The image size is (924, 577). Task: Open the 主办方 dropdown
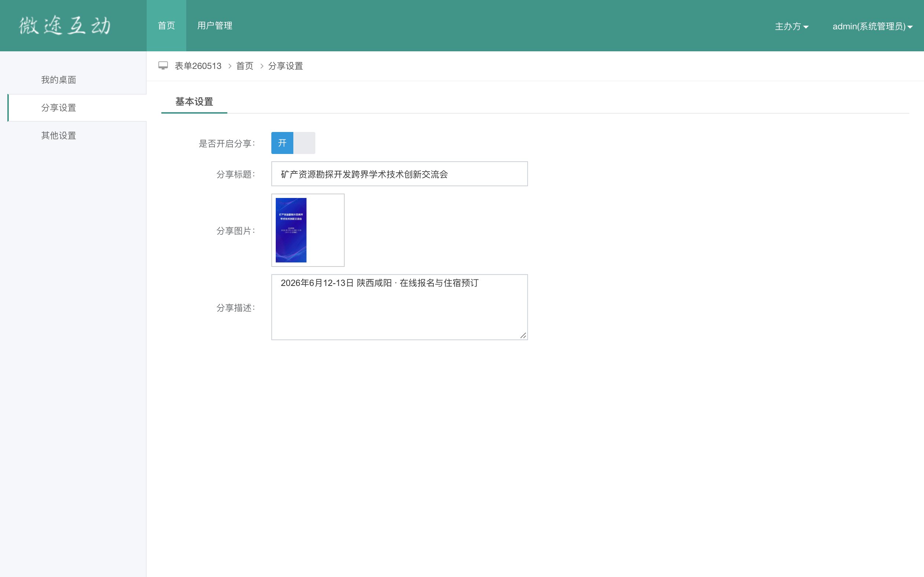(792, 26)
